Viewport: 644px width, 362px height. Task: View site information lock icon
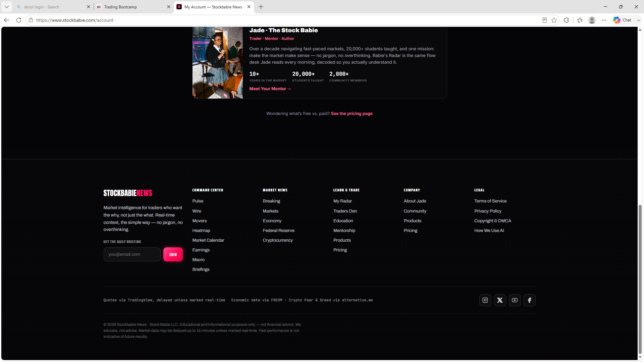pos(31,20)
